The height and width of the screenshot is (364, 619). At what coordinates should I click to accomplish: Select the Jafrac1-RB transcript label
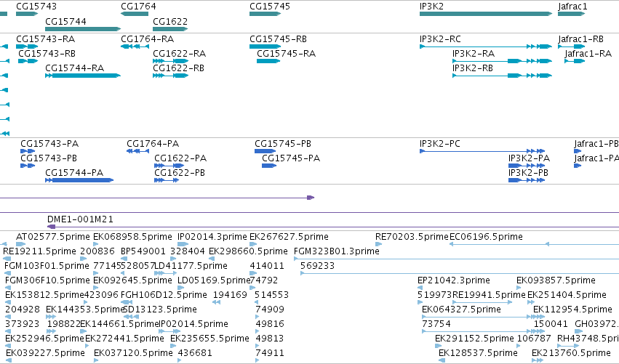coord(580,39)
